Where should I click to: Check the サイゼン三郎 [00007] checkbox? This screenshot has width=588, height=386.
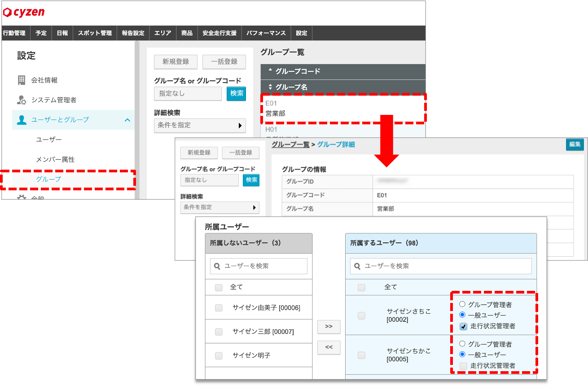pyautogui.click(x=219, y=332)
